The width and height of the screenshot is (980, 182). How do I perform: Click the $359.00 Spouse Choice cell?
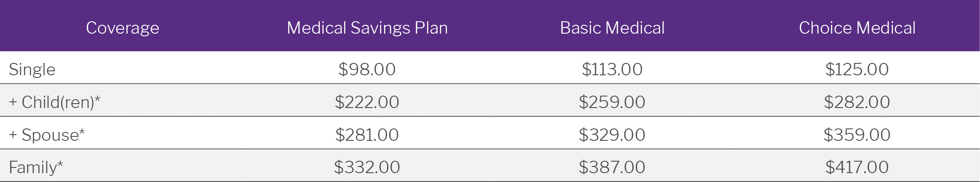(857, 135)
